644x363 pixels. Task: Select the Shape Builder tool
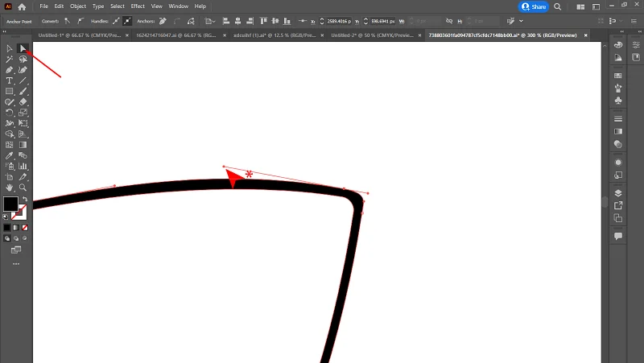pyautogui.click(x=10, y=134)
